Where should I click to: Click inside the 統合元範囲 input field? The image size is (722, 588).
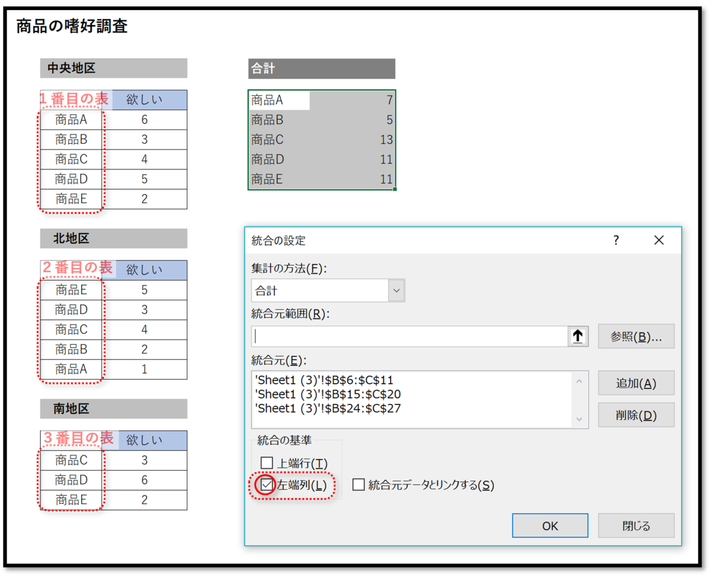(x=409, y=336)
